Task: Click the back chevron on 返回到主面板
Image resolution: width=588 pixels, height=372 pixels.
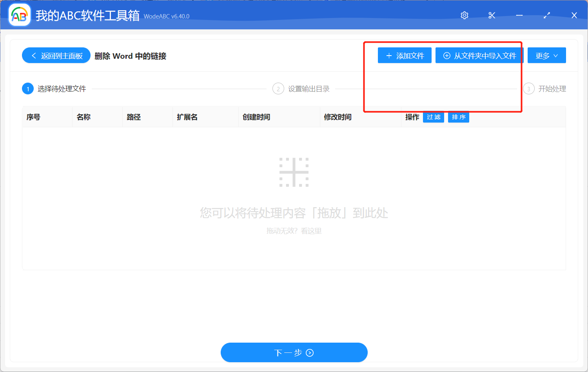Action: [33, 55]
